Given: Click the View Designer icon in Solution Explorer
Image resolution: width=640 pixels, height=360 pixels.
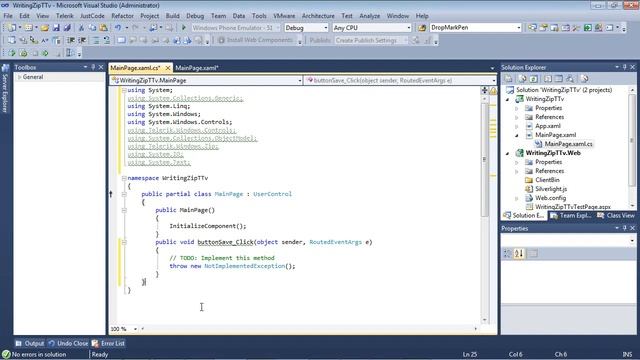Looking at the screenshot, I should click(559, 79).
